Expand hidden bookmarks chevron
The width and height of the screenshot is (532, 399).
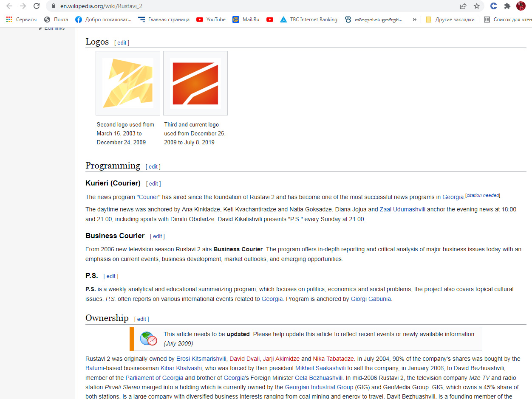[414, 20]
